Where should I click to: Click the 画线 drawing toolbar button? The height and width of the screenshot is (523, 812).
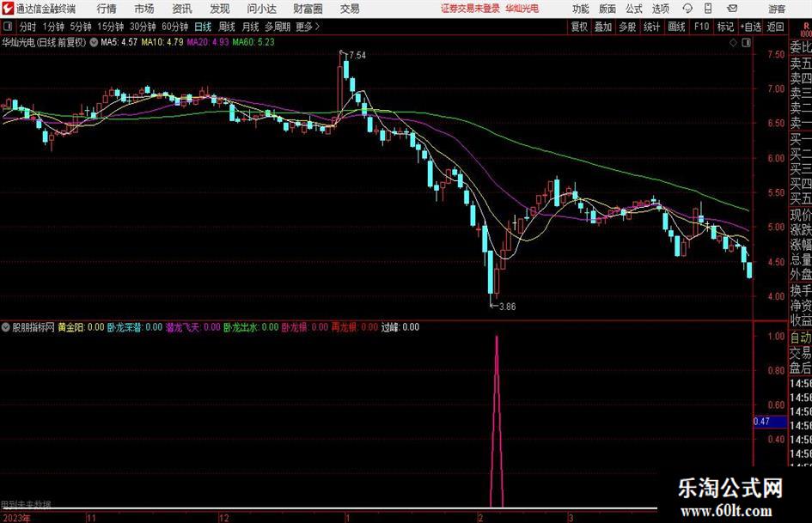point(676,27)
